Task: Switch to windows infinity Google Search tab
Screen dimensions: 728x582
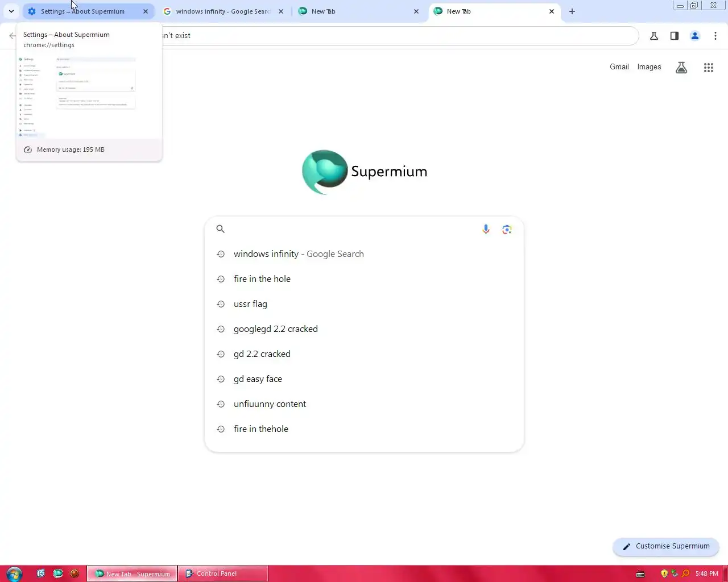Action: pyautogui.click(x=223, y=11)
